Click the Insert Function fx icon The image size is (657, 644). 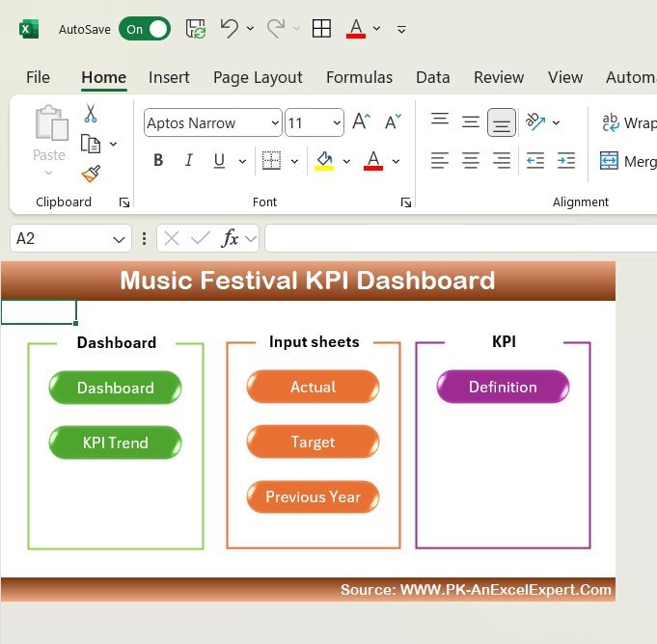pyautogui.click(x=230, y=239)
